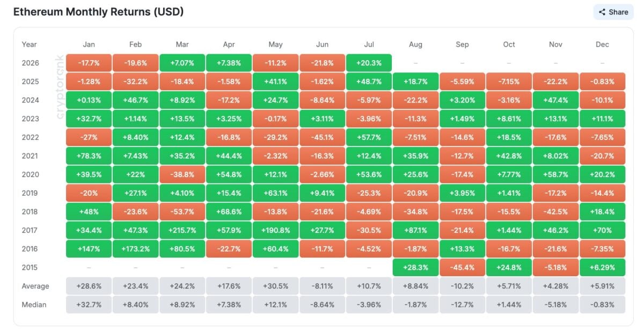Click the Share button
The height and width of the screenshot is (332, 644).
point(613,12)
